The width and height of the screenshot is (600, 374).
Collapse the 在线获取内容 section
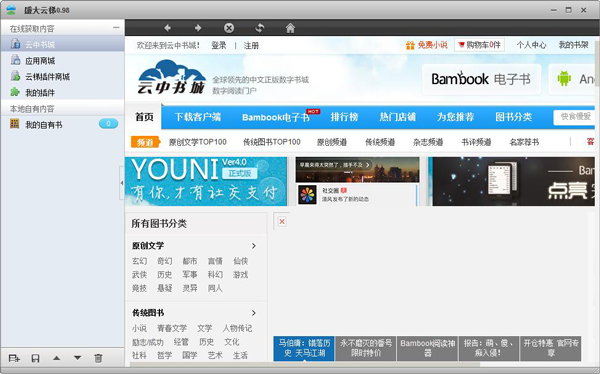point(116,28)
